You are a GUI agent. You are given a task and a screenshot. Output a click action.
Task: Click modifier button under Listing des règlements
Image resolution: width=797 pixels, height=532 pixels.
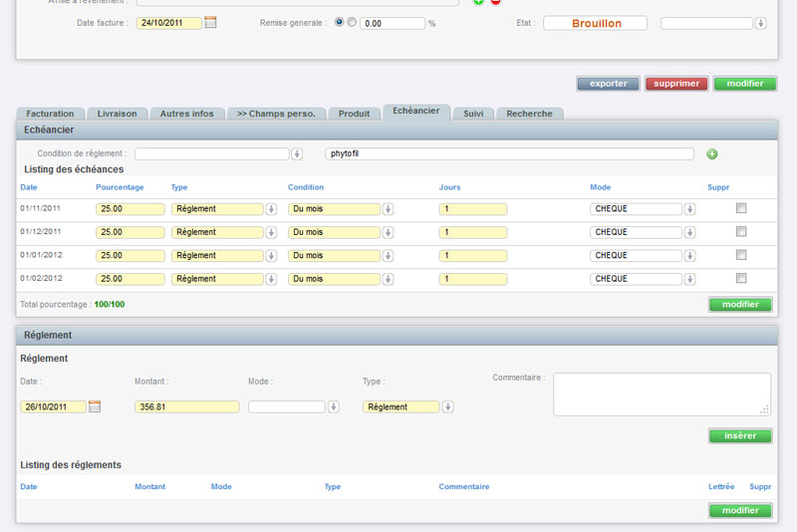(x=740, y=510)
